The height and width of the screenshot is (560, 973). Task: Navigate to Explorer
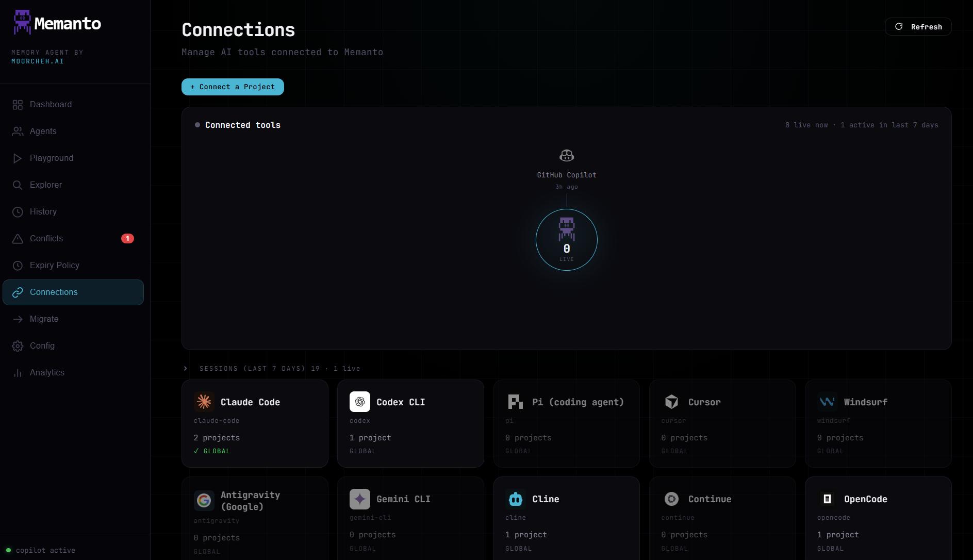tap(73, 185)
